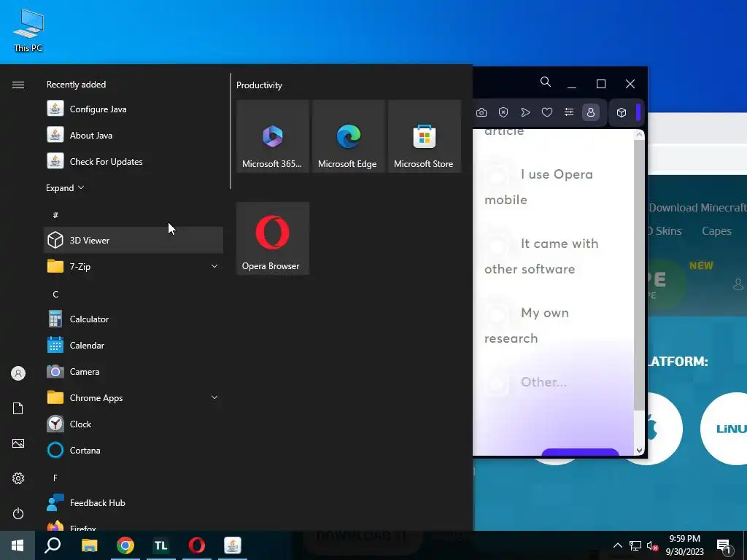
Task: Click Opera profile account icon
Action: point(591,112)
